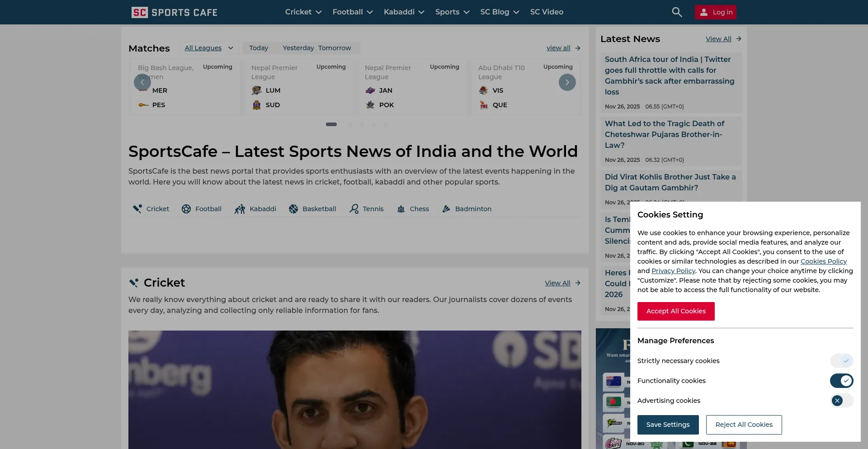Open the Kabaddi navigation dropdown
The image size is (868, 449).
pos(404,12)
